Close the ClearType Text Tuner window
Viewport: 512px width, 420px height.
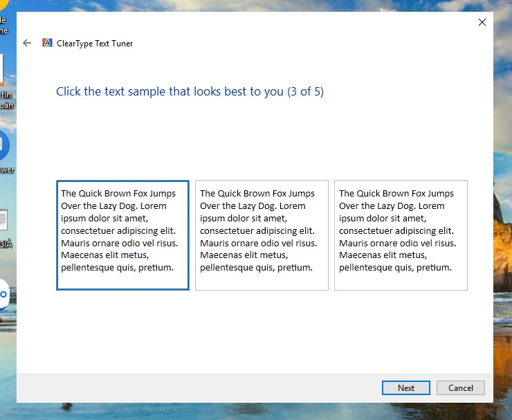(x=482, y=22)
